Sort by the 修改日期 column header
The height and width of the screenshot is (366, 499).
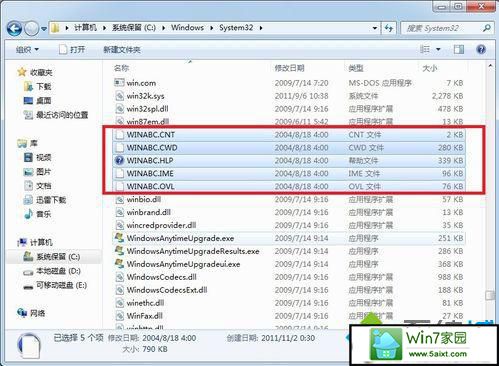289,68
